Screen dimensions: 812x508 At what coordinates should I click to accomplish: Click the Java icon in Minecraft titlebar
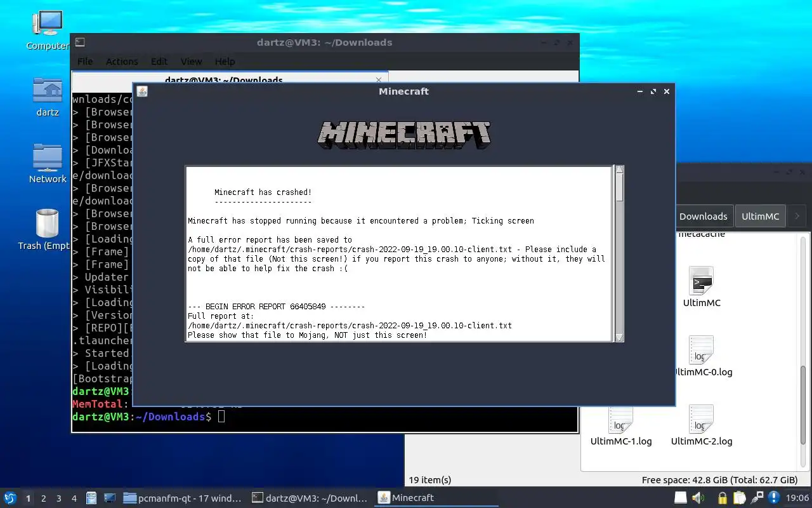pos(142,91)
